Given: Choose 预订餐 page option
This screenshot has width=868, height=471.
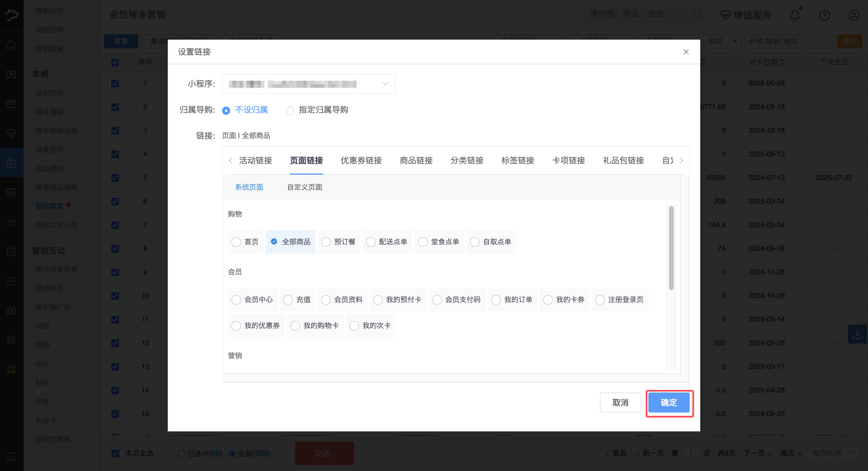Looking at the screenshot, I should pyautogui.click(x=339, y=242).
